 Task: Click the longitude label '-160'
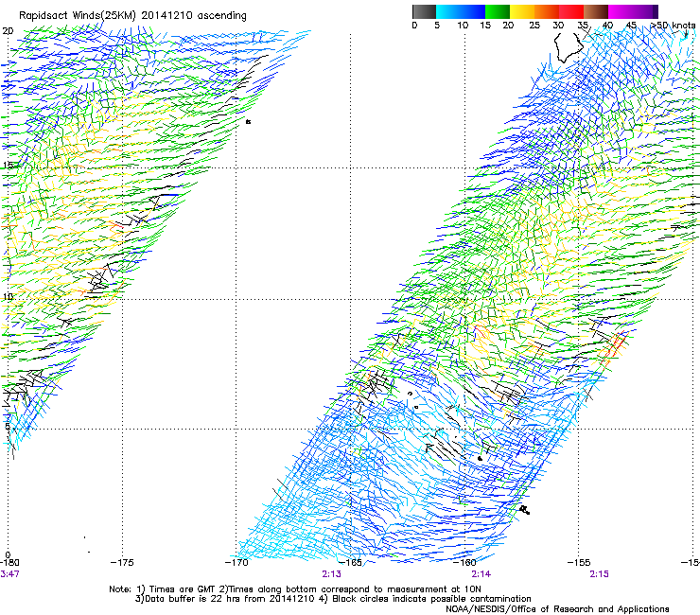pos(464,563)
